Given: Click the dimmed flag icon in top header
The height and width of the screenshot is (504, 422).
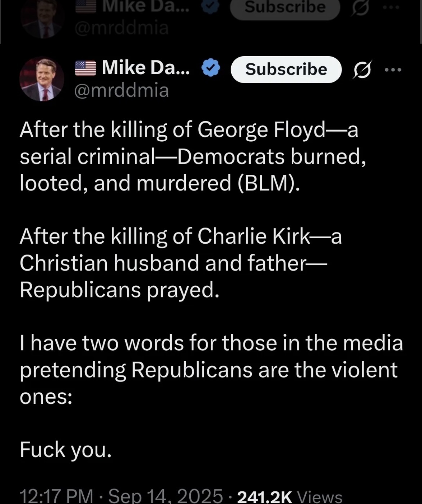Looking at the screenshot, I should (x=85, y=6).
